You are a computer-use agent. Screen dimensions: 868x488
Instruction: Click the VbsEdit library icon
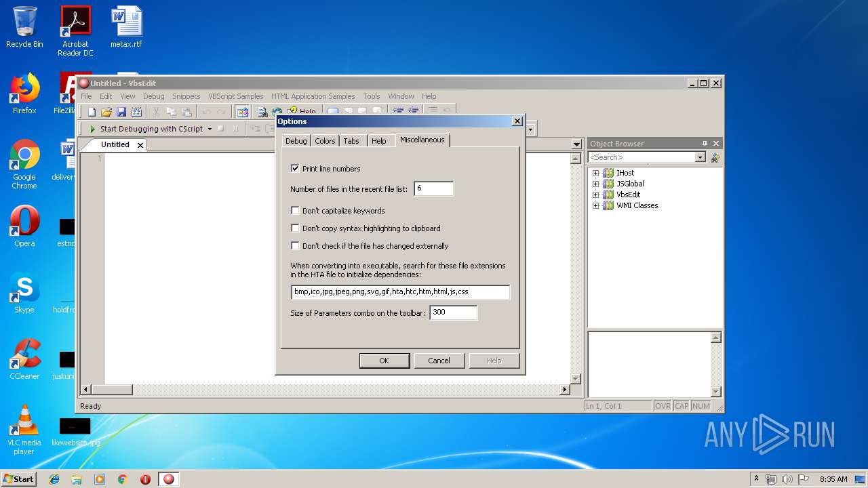point(608,195)
